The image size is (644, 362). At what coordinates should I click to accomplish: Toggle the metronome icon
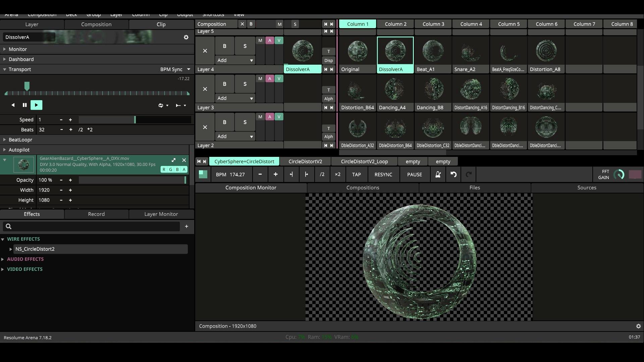pos(438,174)
